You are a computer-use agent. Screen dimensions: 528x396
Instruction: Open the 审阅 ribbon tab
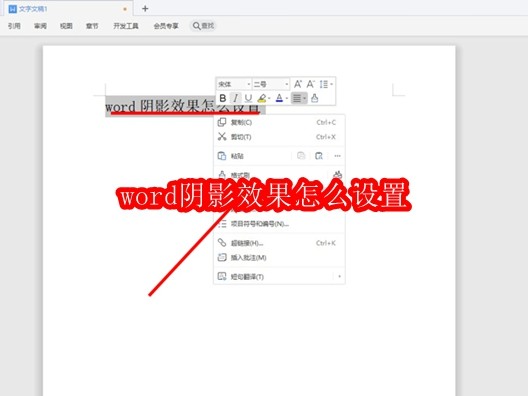(40, 26)
